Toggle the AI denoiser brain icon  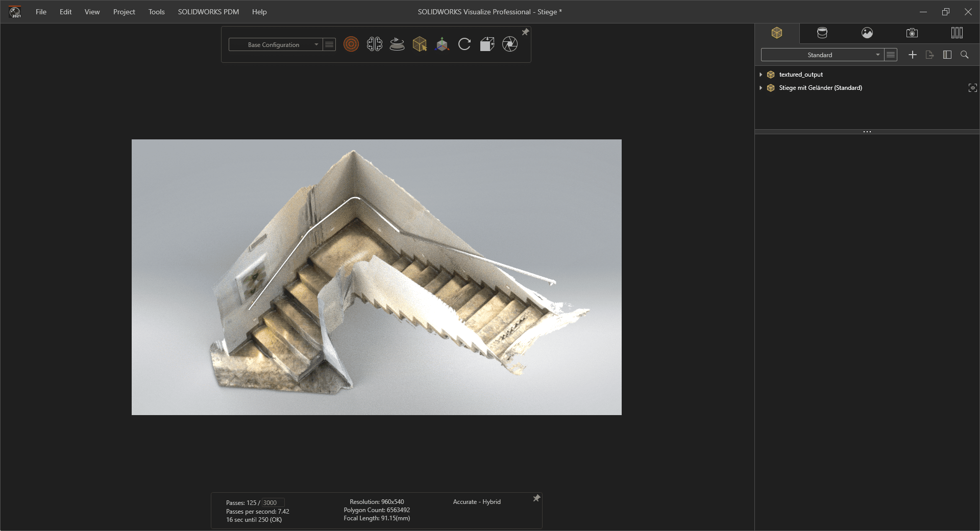point(374,44)
